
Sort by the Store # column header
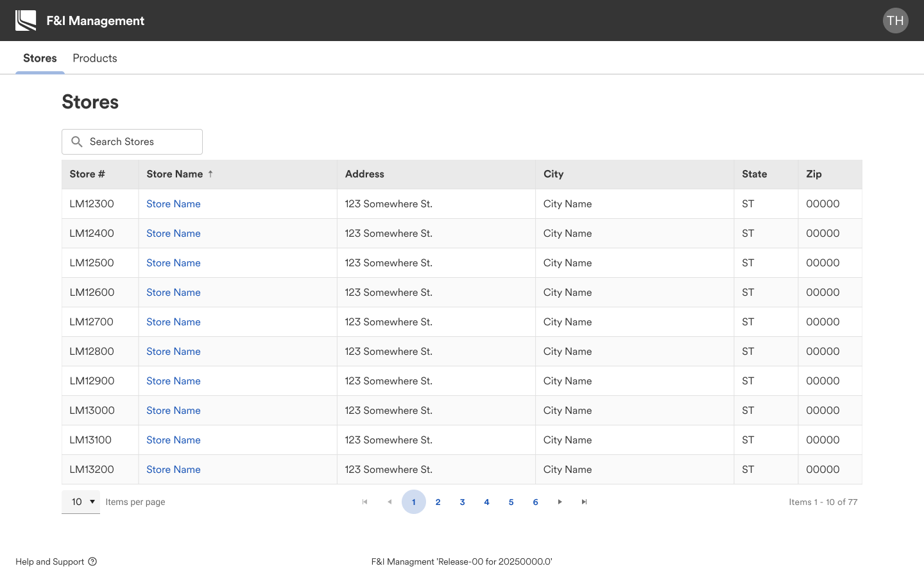(x=87, y=174)
